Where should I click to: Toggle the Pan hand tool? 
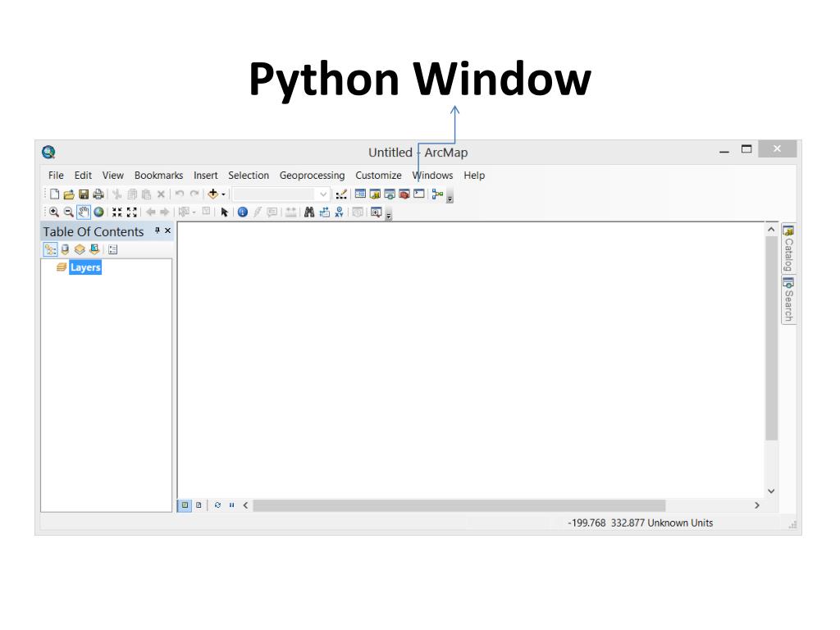pyautogui.click(x=84, y=212)
